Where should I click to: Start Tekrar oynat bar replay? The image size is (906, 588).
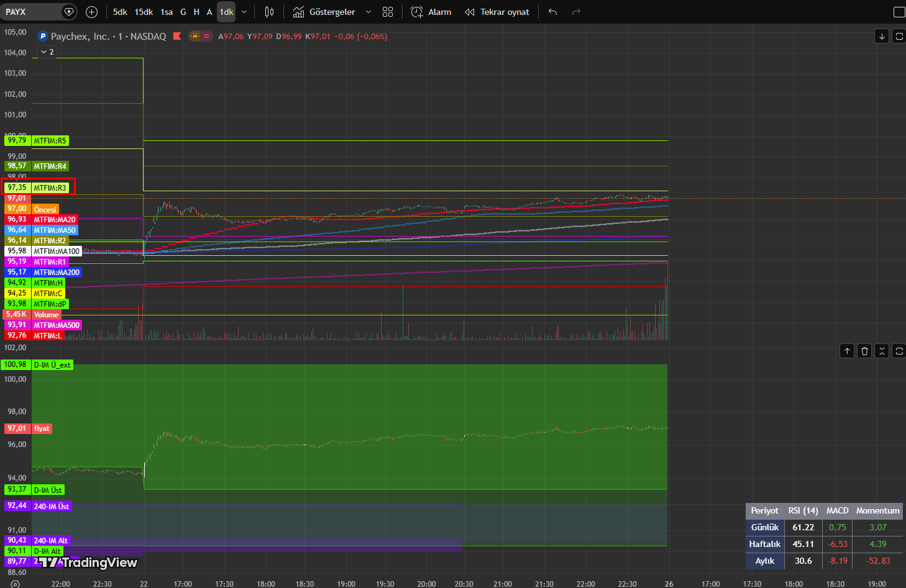tap(497, 12)
